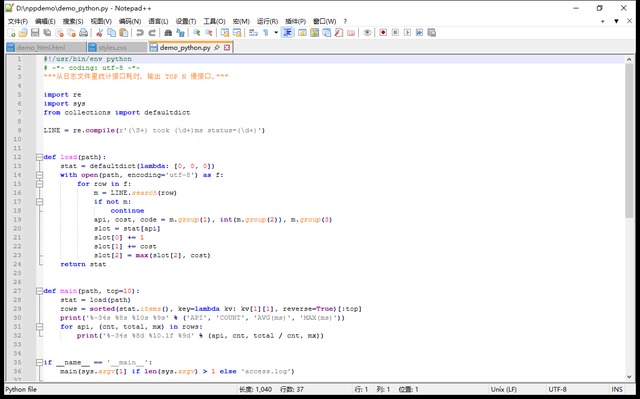Paste clipboard using the Paste icon

pos(124,33)
